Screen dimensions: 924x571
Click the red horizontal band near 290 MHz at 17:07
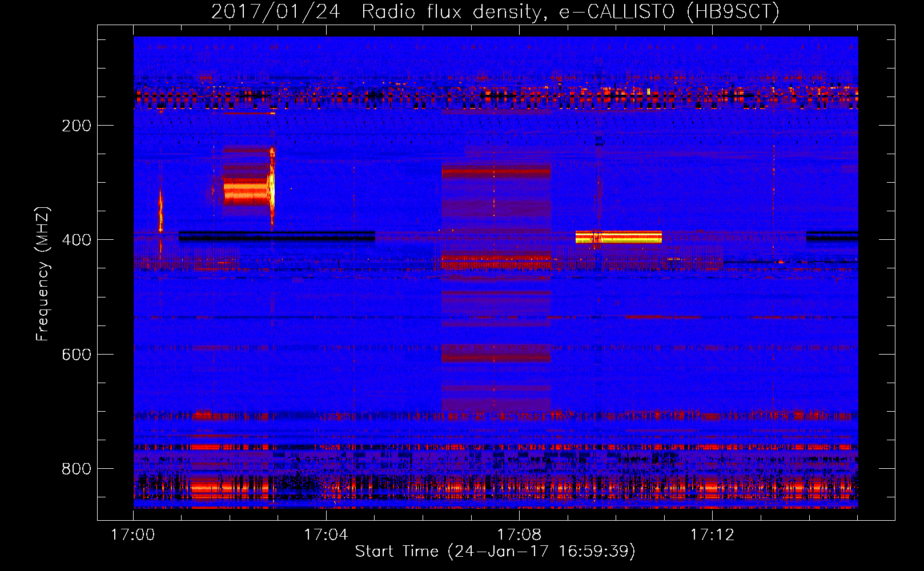pos(496,172)
